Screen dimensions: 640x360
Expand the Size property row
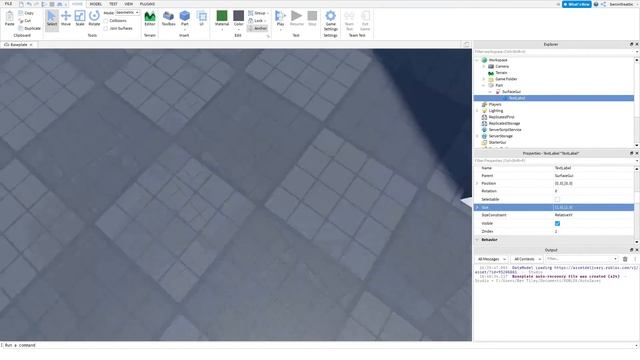[x=477, y=207]
